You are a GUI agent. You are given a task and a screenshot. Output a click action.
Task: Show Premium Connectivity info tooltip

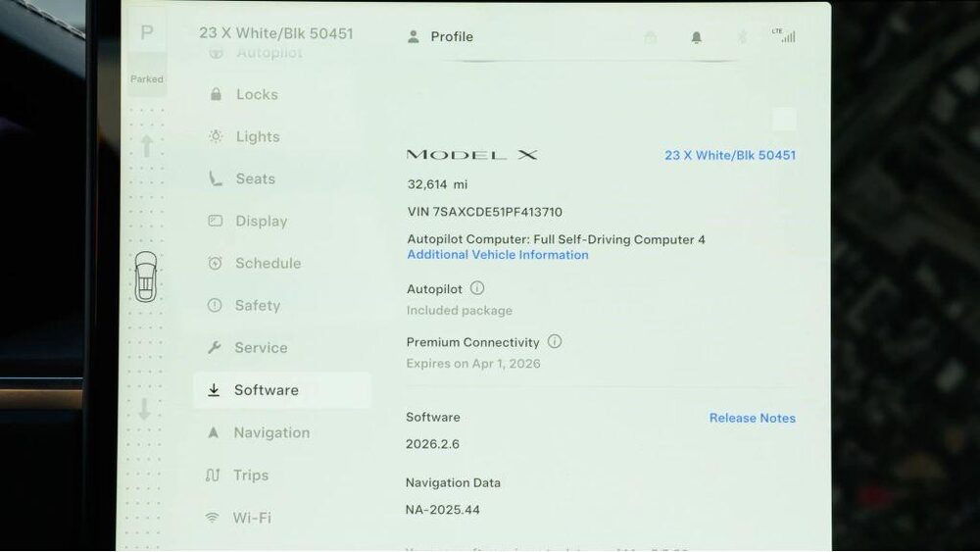coord(555,342)
